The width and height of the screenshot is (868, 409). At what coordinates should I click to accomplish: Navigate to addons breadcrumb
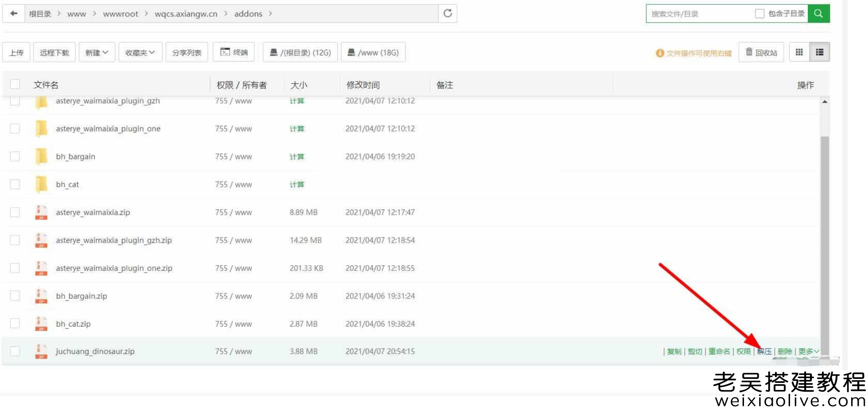pos(248,14)
